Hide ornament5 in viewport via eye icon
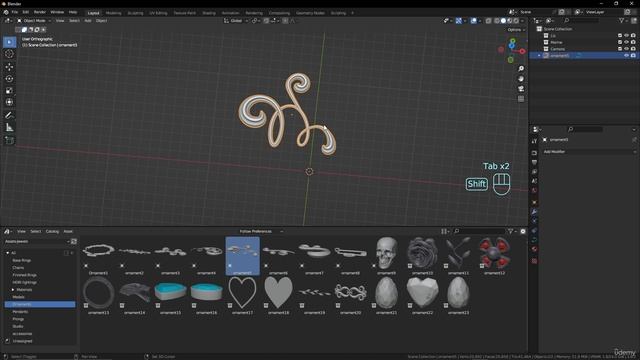The image size is (640, 360). [626, 56]
